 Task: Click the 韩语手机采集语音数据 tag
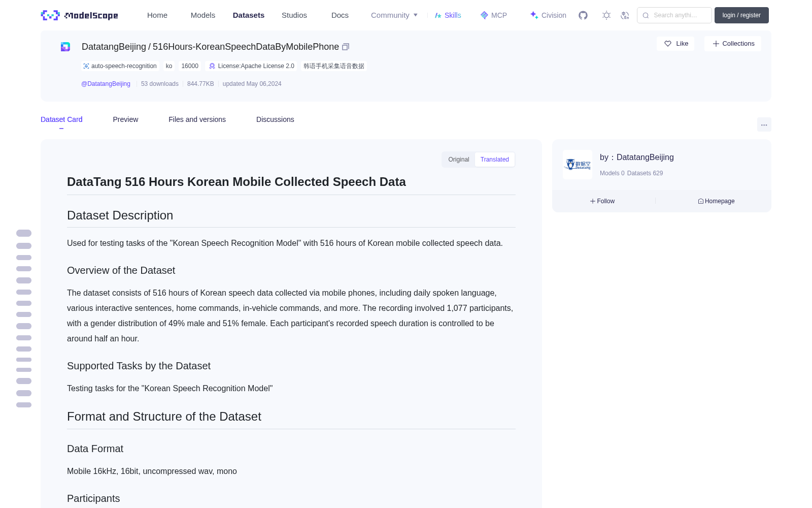[x=334, y=66]
